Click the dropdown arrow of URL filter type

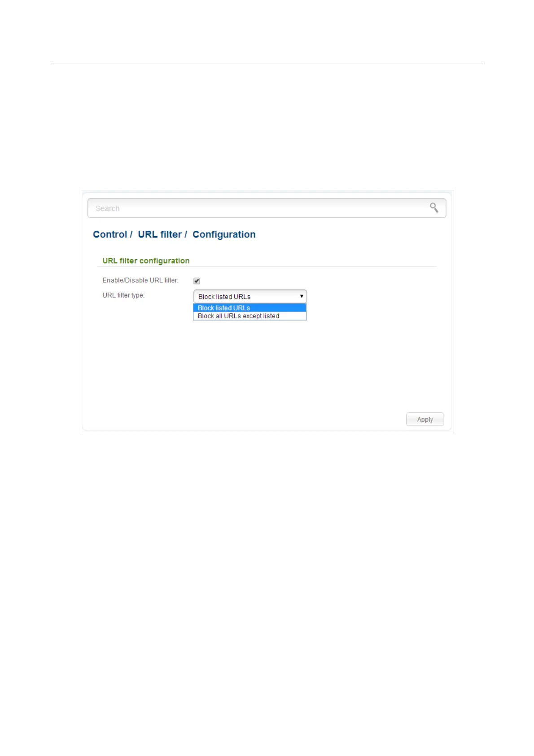[302, 296]
